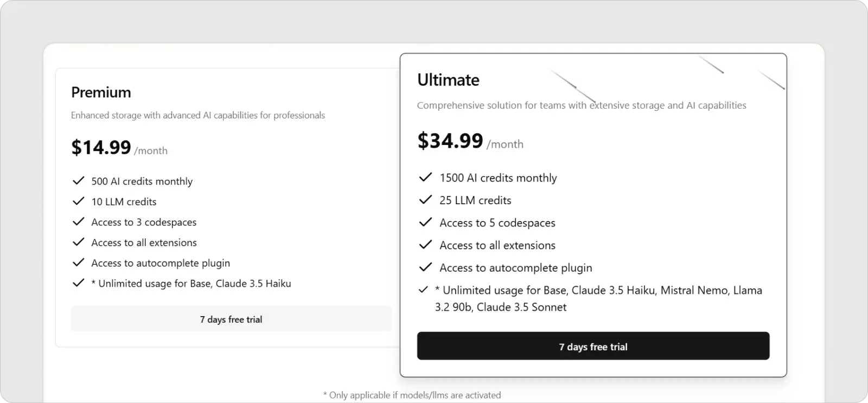Image resolution: width=868 pixels, height=403 pixels.
Task: Click the Claude 3.5 Sonnet feature text
Action: coord(521,307)
